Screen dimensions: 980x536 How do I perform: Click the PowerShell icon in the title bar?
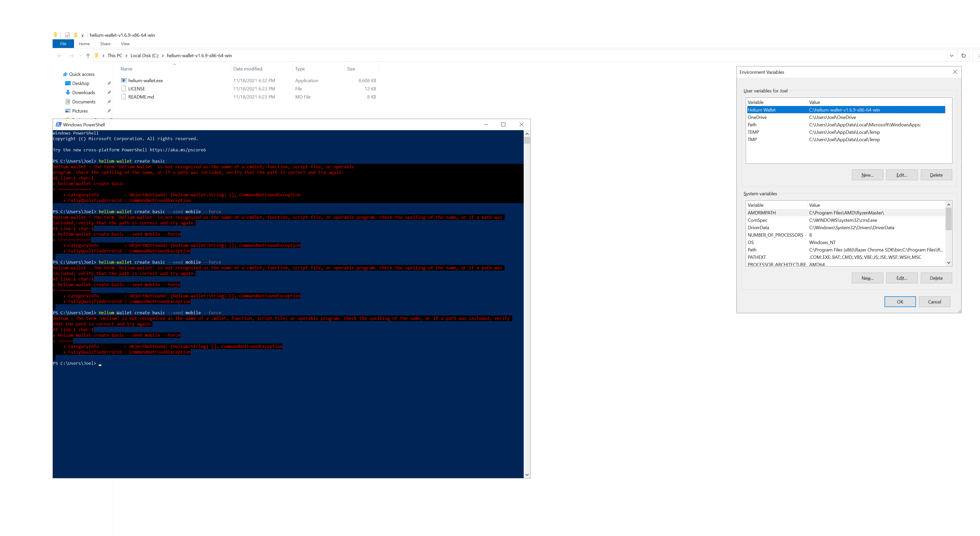click(59, 124)
